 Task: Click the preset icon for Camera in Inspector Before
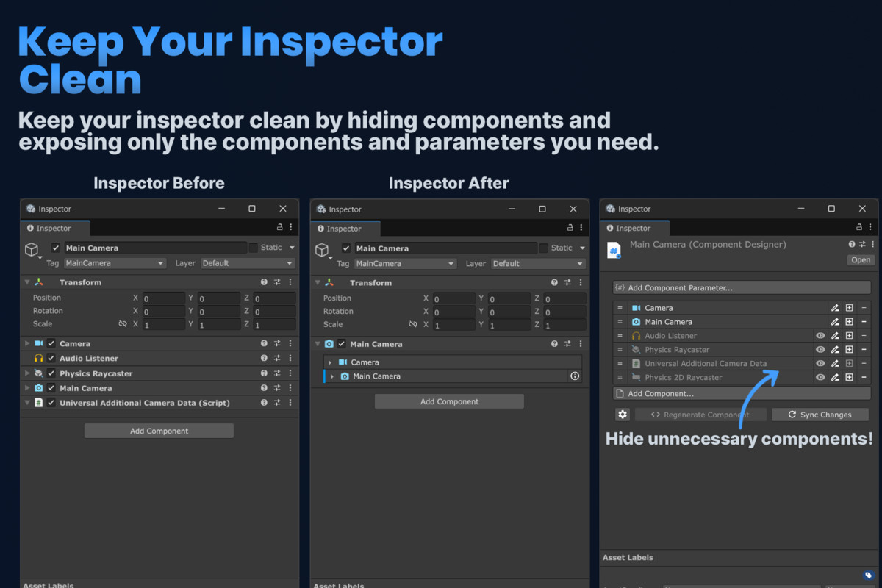[x=277, y=343]
